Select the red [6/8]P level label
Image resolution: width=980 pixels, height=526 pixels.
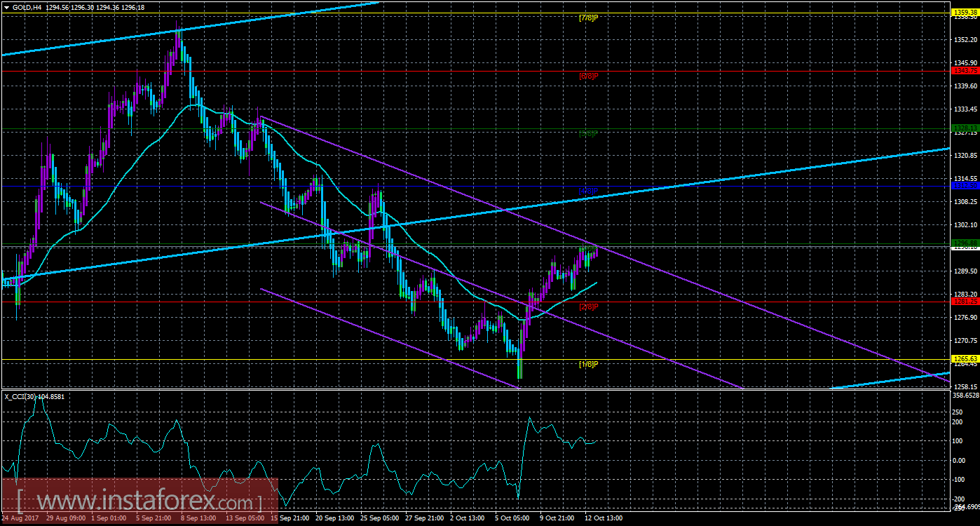coord(588,75)
